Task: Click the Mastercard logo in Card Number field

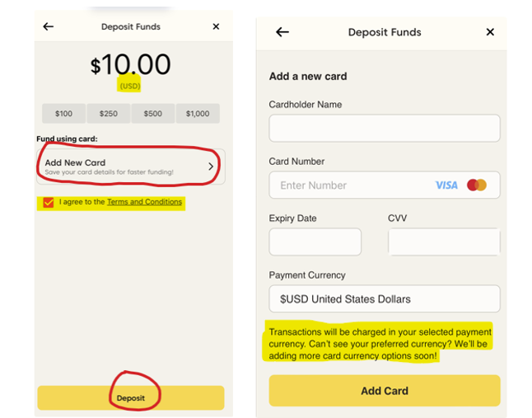Action: (477, 186)
